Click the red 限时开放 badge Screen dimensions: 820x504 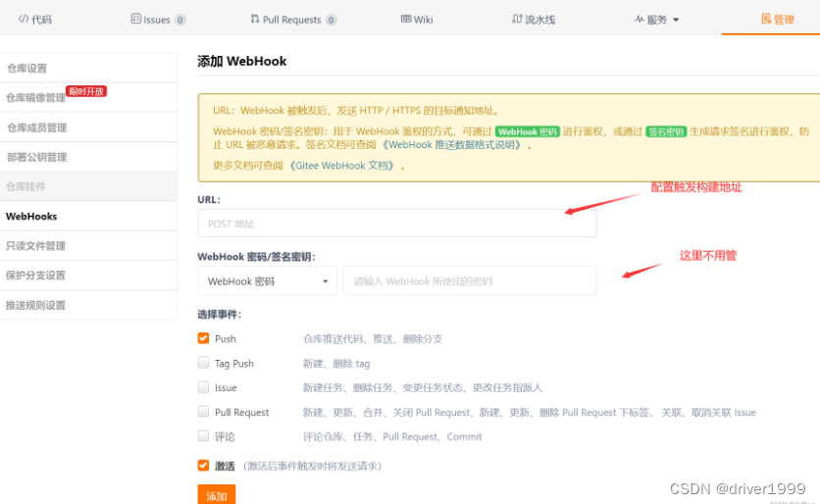point(86,91)
